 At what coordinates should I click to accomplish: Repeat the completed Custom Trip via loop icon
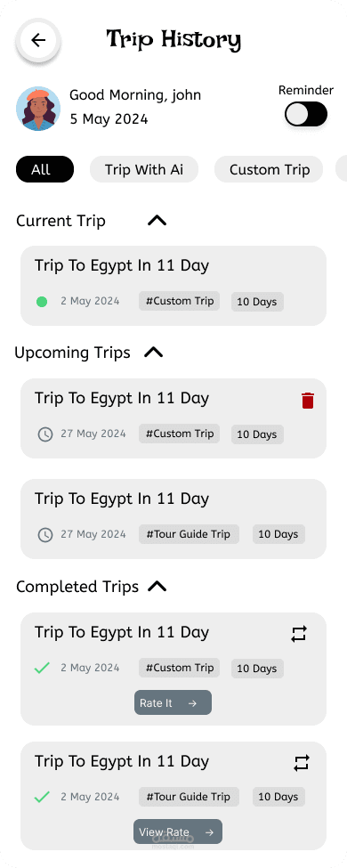pyautogui.click(x=299, y=634)
